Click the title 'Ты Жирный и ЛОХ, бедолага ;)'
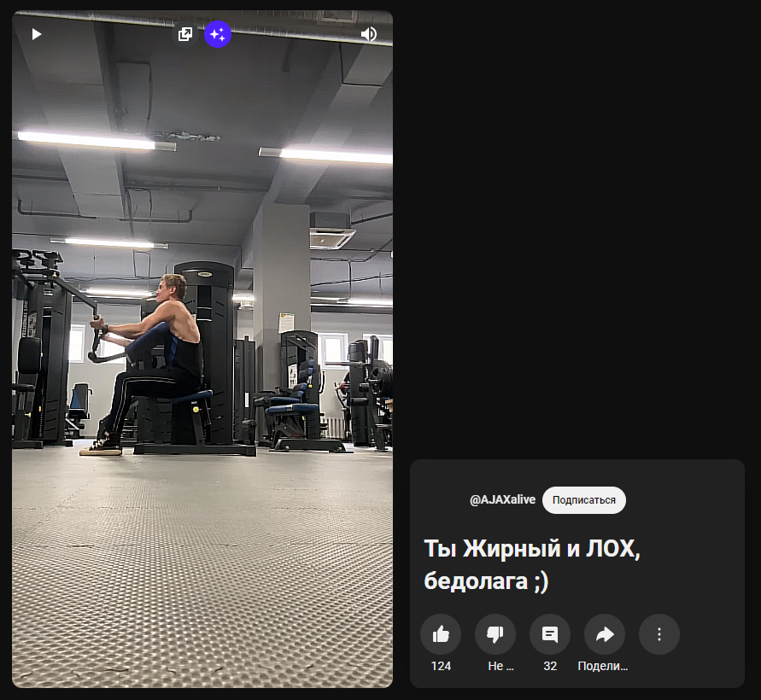This screenshot has height=700, width=761. click(x=532, y=564)
